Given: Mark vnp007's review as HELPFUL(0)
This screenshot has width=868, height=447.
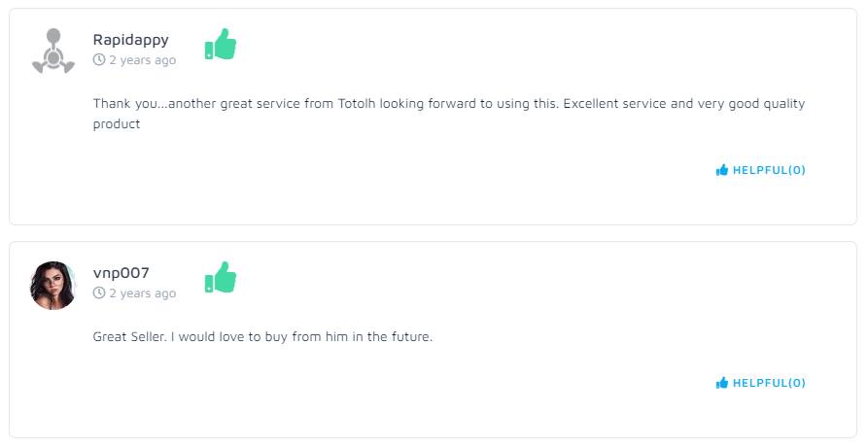Looking at the screenshot, I should pos(769,383).
